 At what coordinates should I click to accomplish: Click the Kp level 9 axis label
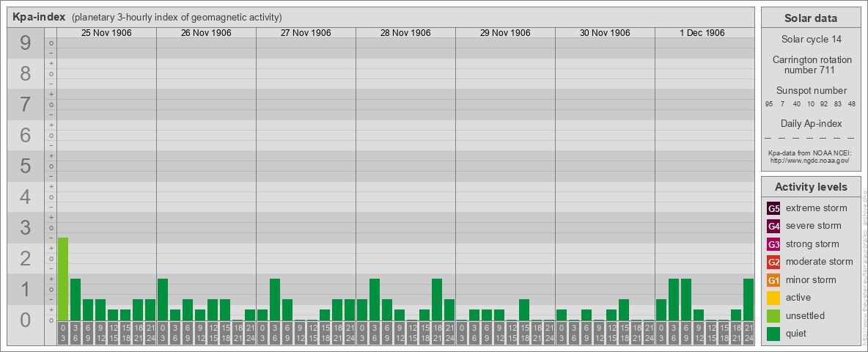26,44
